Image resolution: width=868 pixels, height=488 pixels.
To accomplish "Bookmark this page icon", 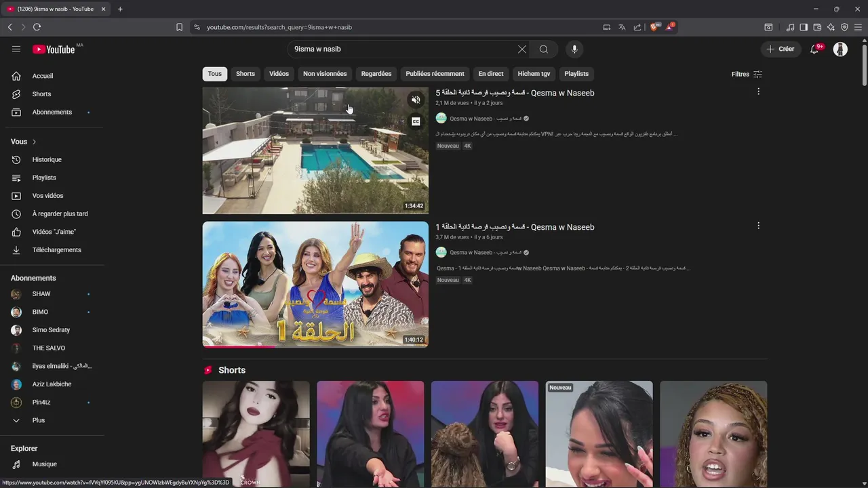I will tap(179, 27).
